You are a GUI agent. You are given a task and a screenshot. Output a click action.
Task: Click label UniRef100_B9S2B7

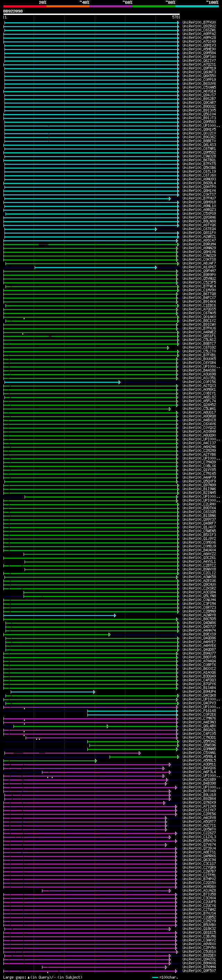[x=199, y=99]
